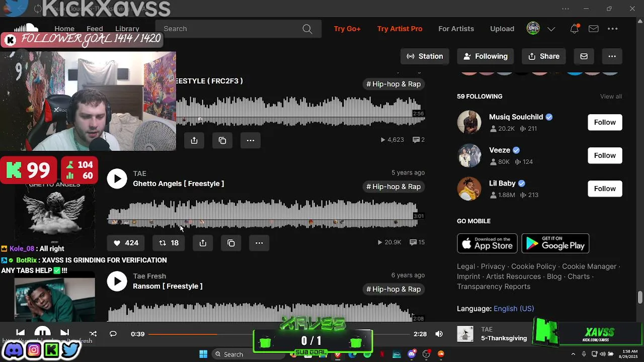View all 59 following
This screenshot has height=362, width=644.
pos(611,97)
